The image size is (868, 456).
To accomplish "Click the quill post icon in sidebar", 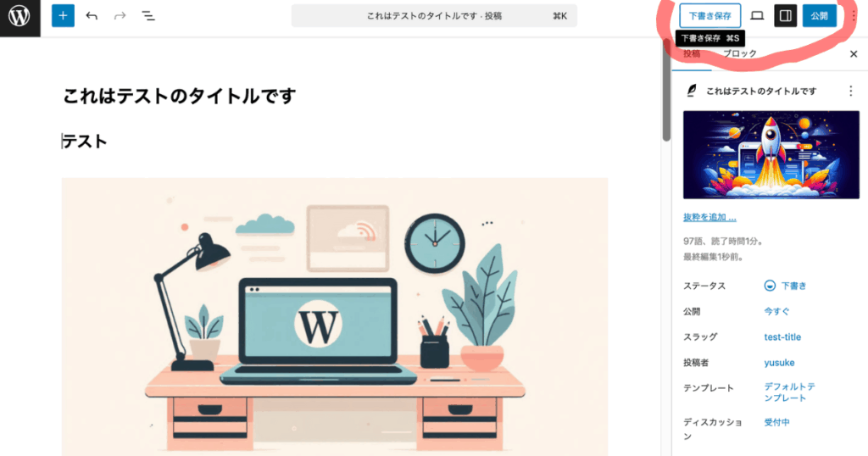I will (x=692, y=91).
